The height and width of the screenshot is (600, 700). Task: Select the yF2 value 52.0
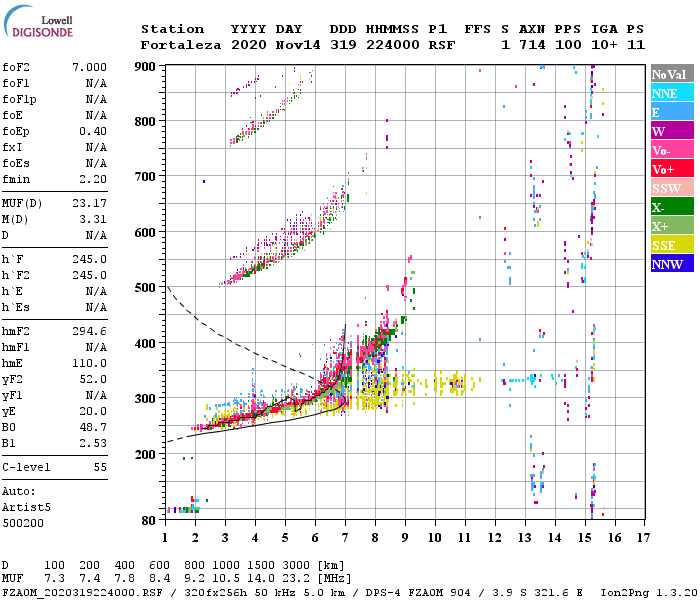coord(93,379)
